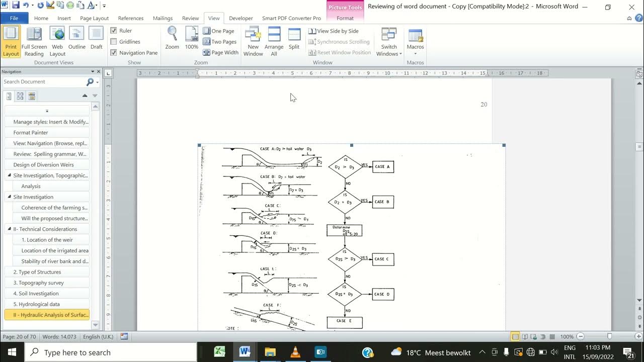Open search options dropdown in Navigation

[97, 82]
